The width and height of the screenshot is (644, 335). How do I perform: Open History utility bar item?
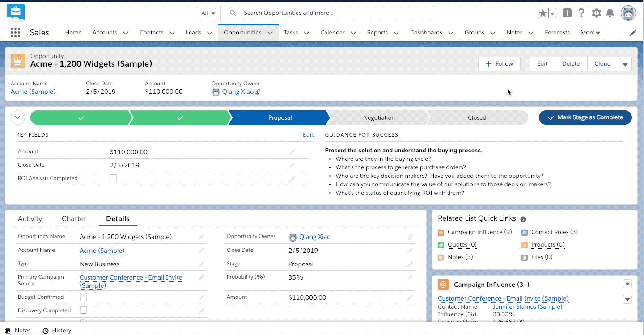pyautogui.click(x=57, y=331)
